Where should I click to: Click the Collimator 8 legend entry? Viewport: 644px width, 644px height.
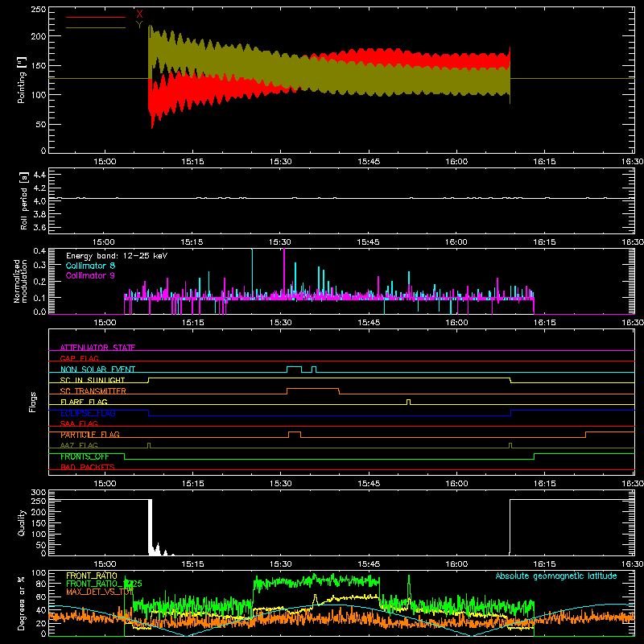[90, 266]
